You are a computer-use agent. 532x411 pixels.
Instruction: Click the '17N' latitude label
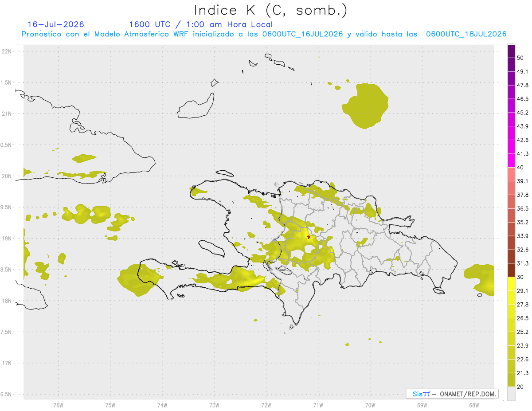(7, 363)
